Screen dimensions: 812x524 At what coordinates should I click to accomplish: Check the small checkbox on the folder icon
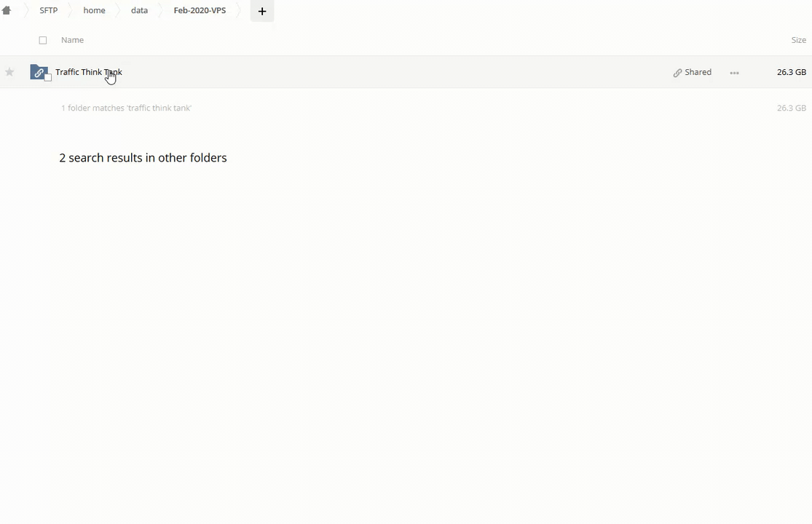point(48,77)
